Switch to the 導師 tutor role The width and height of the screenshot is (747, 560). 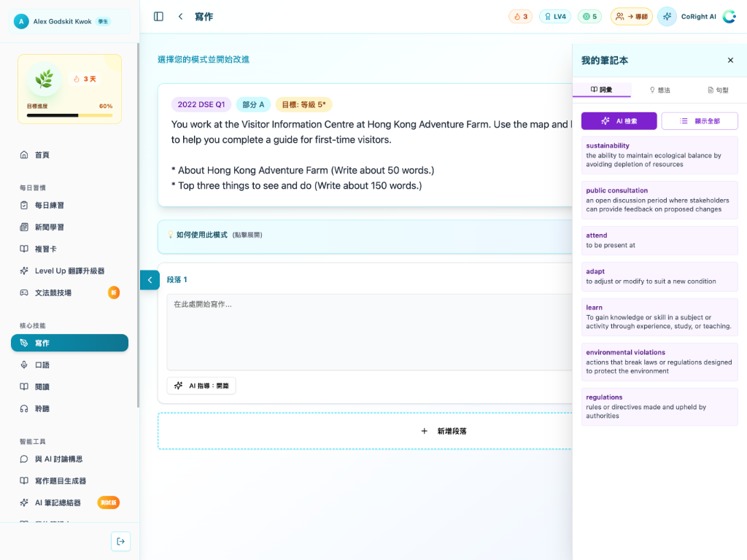(632, 17)
